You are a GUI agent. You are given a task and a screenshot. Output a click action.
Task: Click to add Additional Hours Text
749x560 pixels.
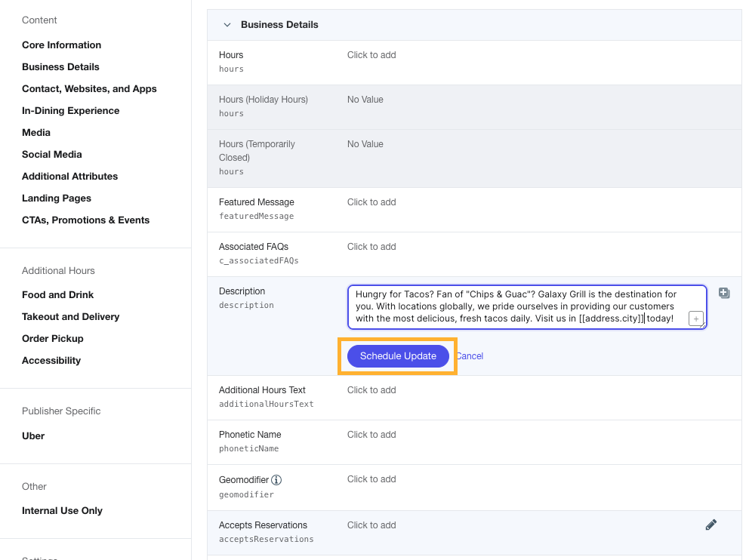coord(371,389)
